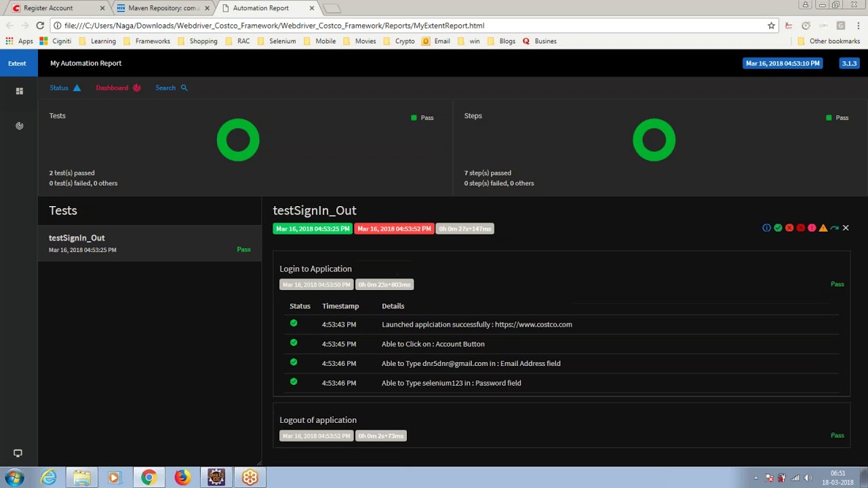This screenshot has height=488, width=868.
Task: Filter steps by pink error exclamation icon
Action: pos(812,228)
